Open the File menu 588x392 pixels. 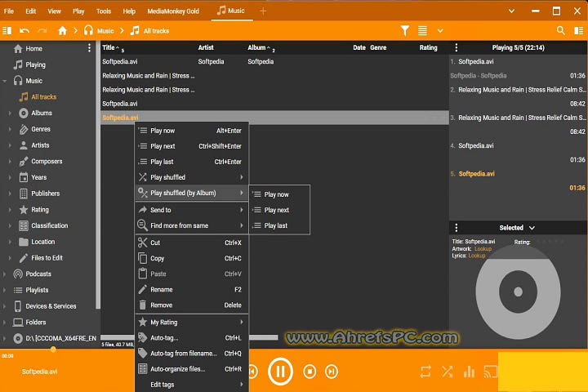[9, 11]
